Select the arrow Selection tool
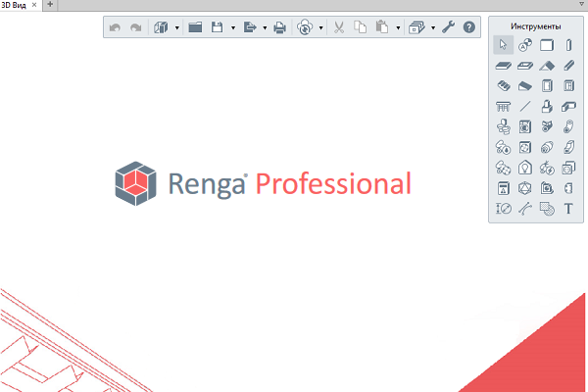This screenshot has height=392, width=588. coord(504,45)
